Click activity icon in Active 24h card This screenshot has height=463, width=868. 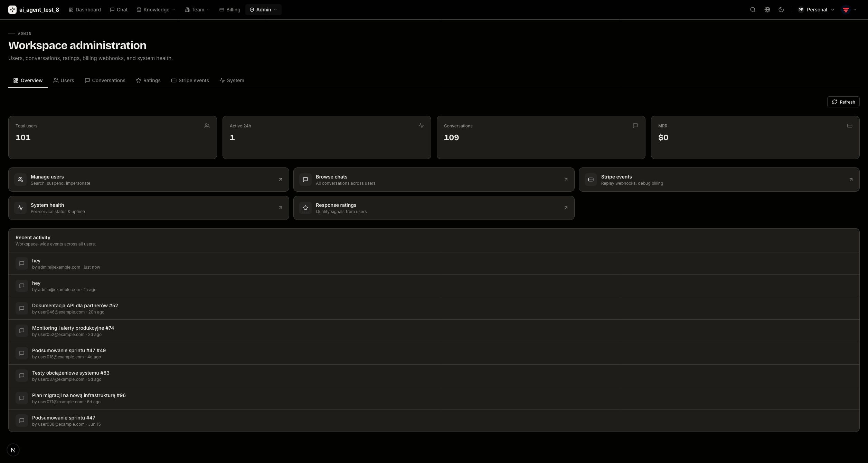421,126
